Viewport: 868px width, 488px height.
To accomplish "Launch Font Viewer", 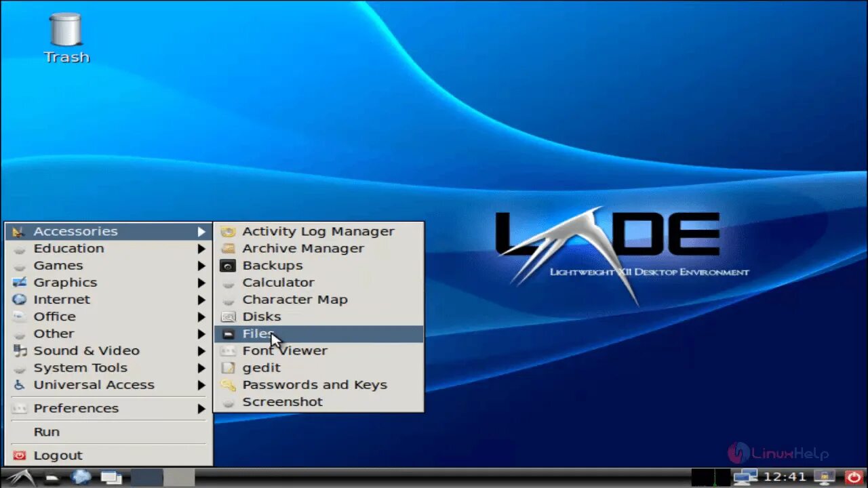I will click(x=319, y=350).
